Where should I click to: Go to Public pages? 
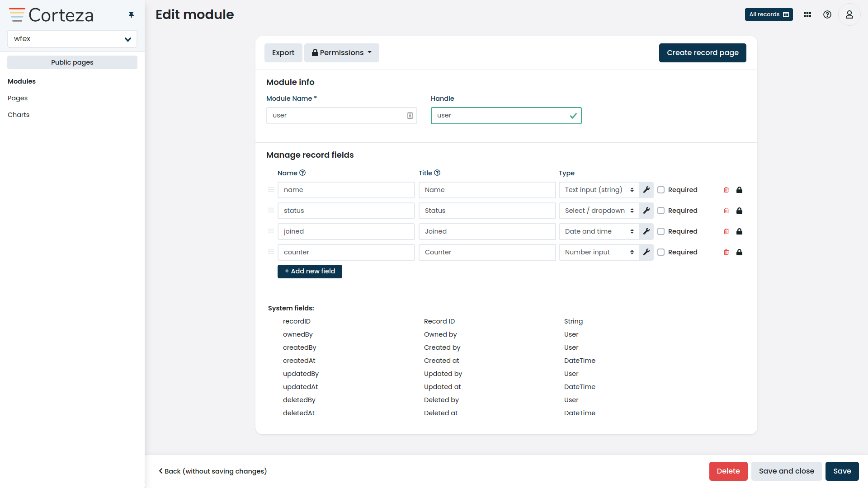(x=72, y=62)
